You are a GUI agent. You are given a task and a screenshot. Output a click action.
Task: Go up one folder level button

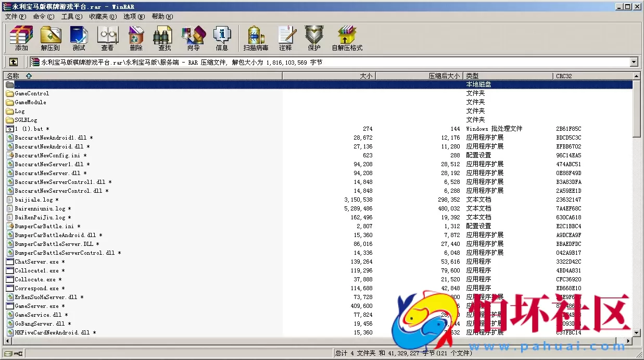click(x=14, y=62)
